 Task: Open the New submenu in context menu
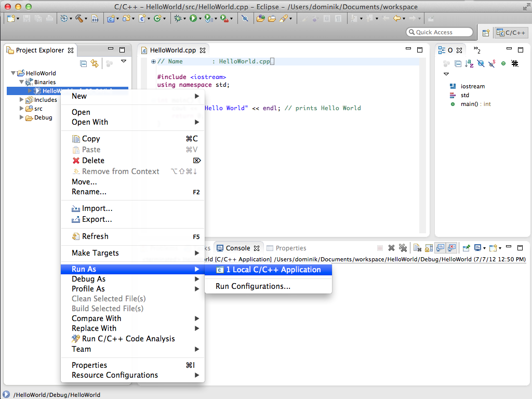132,96
